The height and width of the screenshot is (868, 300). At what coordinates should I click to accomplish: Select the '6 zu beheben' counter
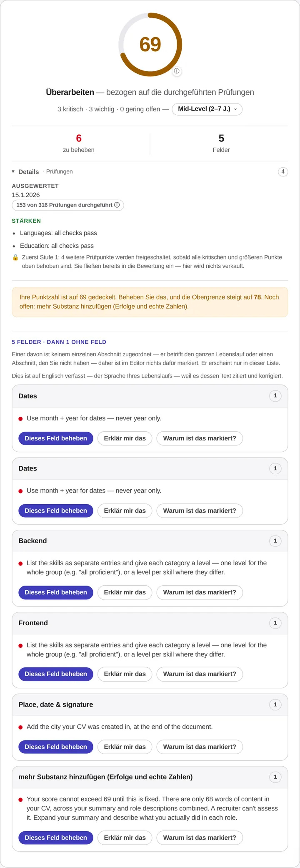(79, 143)
